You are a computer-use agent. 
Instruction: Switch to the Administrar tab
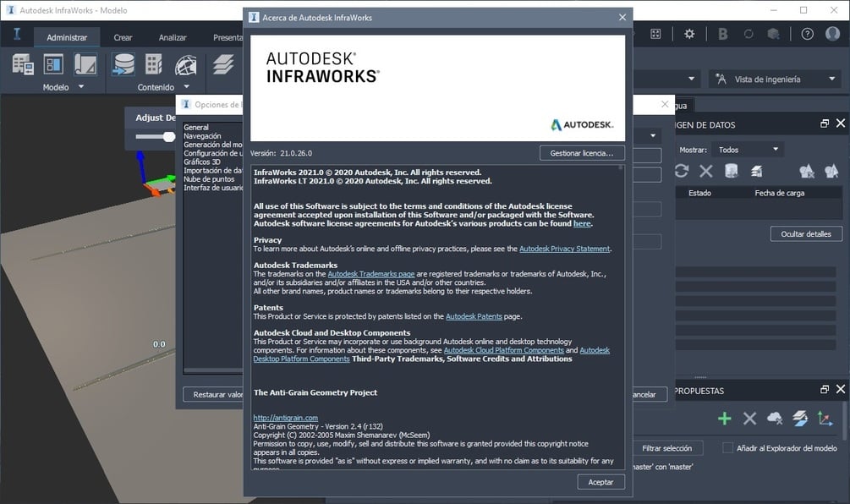pyautogui.click(x=67, y=37)
